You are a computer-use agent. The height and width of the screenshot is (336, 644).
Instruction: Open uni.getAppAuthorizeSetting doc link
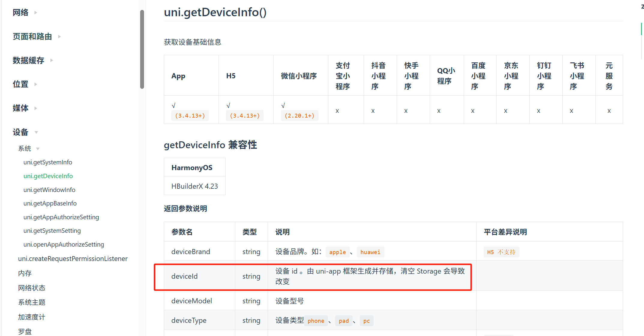click(x=61, y=217)
